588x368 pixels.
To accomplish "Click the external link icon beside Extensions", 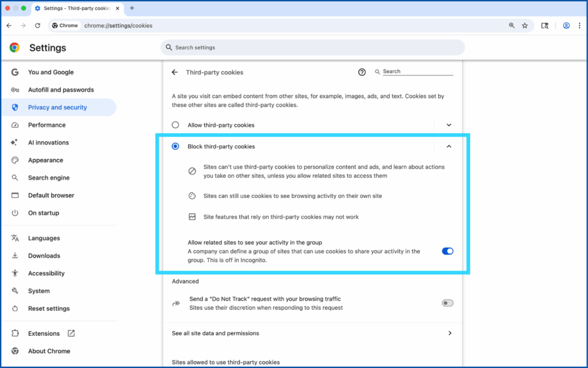I will tap(71, 333).
